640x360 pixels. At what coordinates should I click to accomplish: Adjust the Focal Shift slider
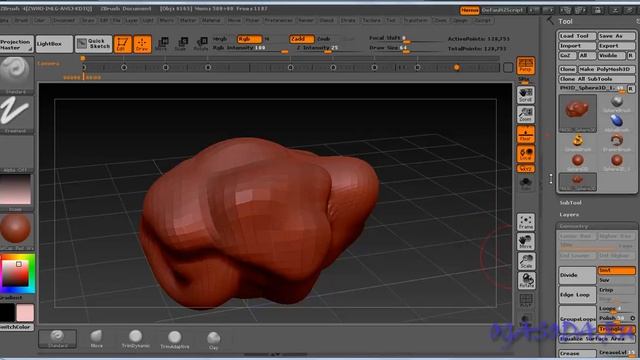coord(404,38)
